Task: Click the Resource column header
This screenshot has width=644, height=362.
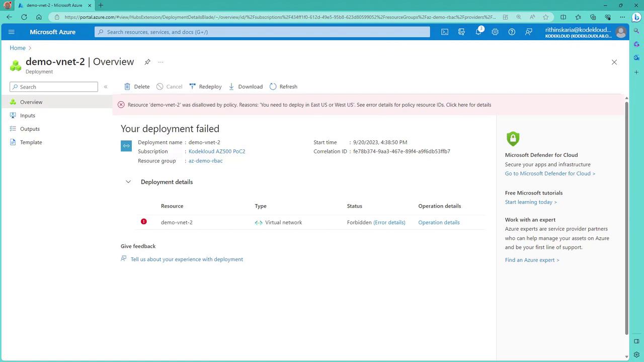Action: click(x=172, y=206)
